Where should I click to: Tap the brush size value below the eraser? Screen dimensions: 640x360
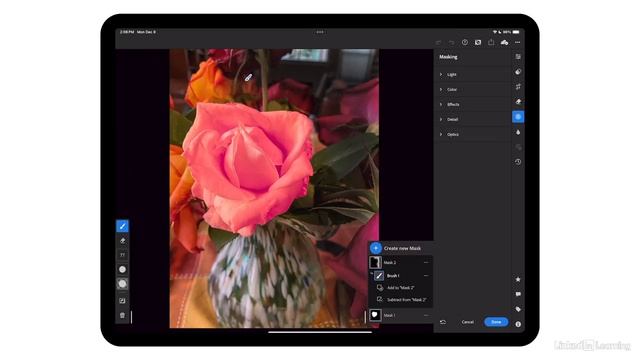tap(122, 255)
